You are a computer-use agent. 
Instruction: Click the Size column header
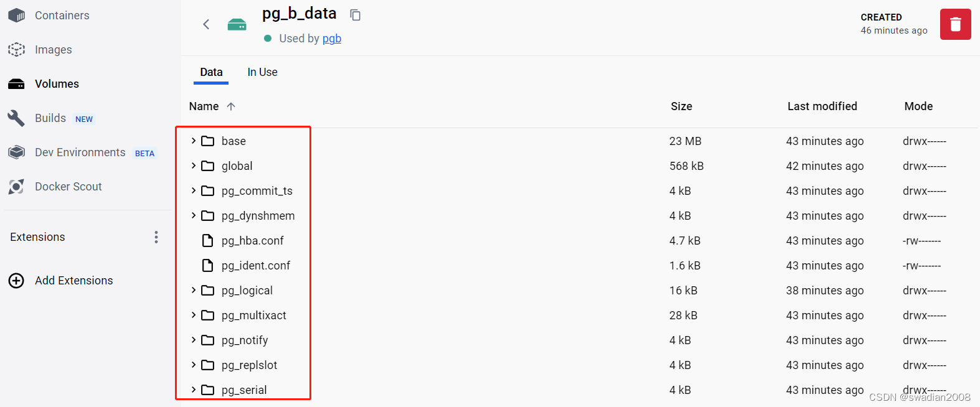tap(681, 106)
